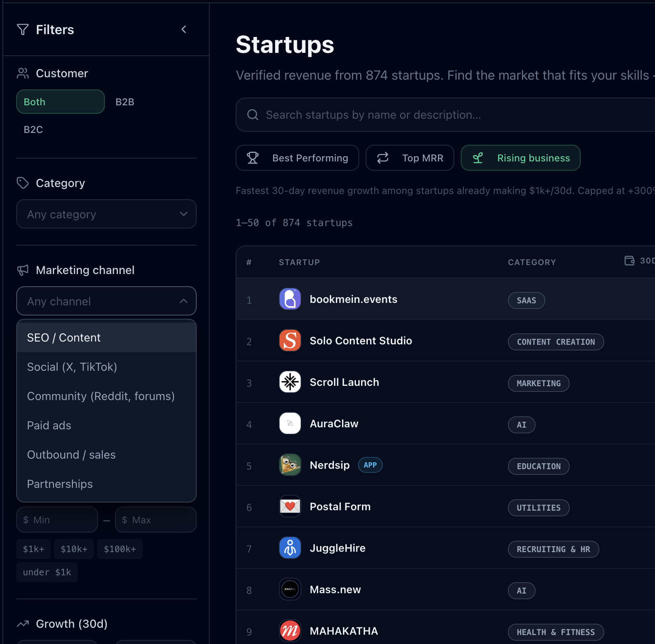Open the Any category dropdown
655x644 pixels.
coord(106,214)
